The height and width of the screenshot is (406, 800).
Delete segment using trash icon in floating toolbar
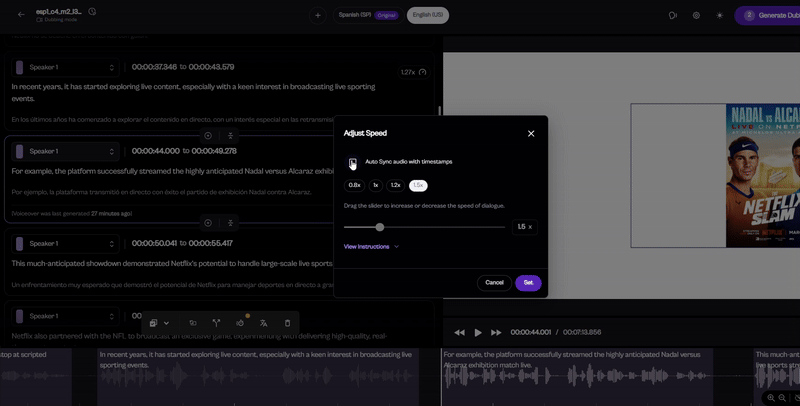pos(287,323)
